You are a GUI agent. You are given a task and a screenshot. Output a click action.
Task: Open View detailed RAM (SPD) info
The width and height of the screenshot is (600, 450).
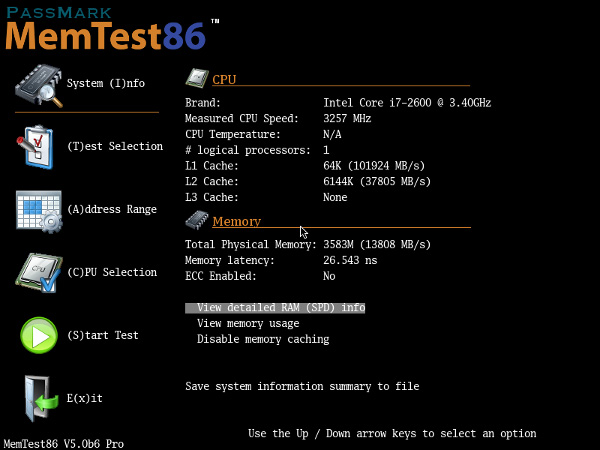click(x=275, y=308)
